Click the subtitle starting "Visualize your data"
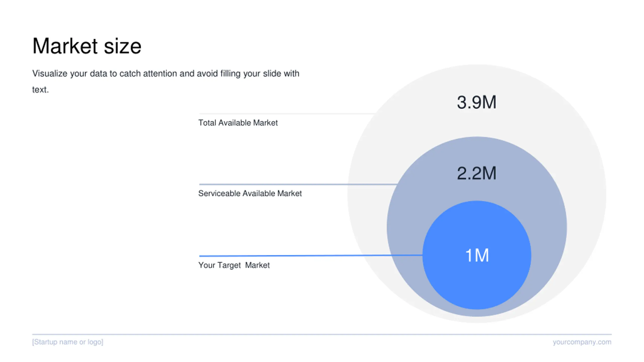Viewport: 644px width, 362px height. pos(166,81)
